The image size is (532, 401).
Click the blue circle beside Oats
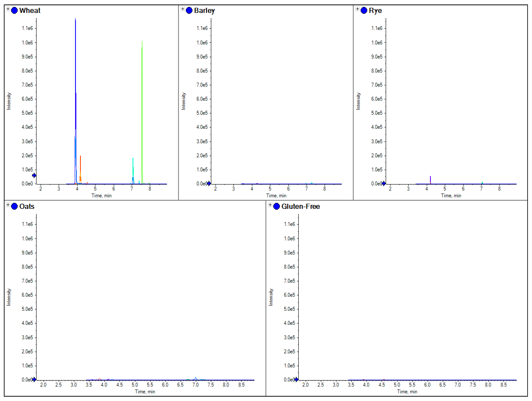click(14, 206)
